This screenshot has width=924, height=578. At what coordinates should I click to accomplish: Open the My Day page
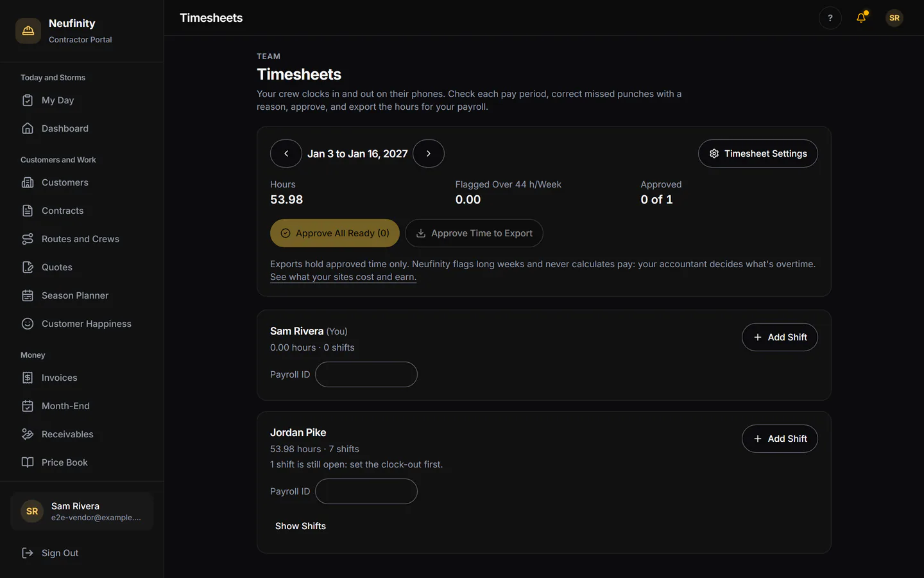click(x=81, y=100)
